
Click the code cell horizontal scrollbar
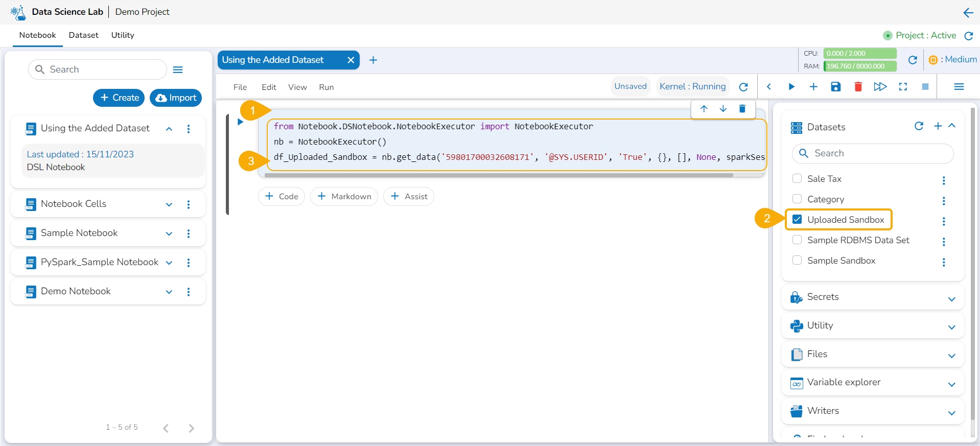coord(498,175)
